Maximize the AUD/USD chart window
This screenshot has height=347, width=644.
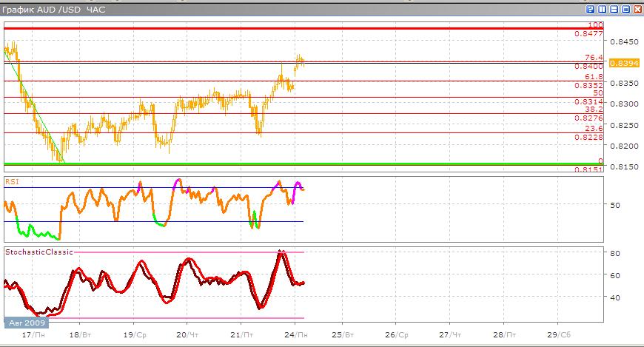coord(625,9)
